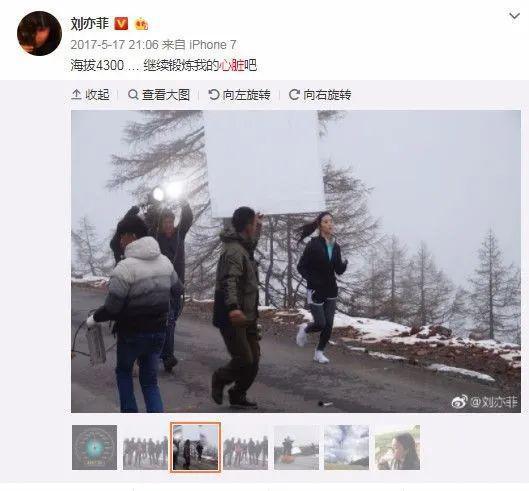This screenshot has height=491, width=529.
Task: Select the last thumbnail of woman drinking
Action: tap(397, 447)
